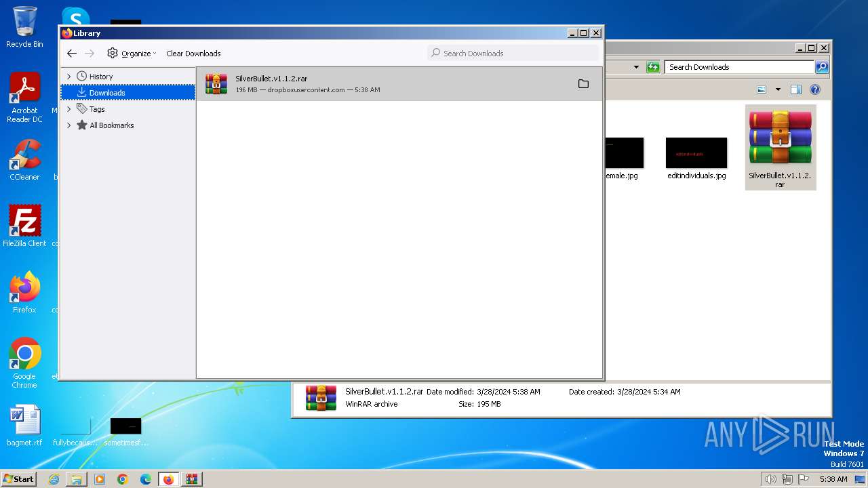The image size is (868, 488).
Task: Click Explorer's Search Downloads input box
Action: pyautogui.click(x=739, y=67)
